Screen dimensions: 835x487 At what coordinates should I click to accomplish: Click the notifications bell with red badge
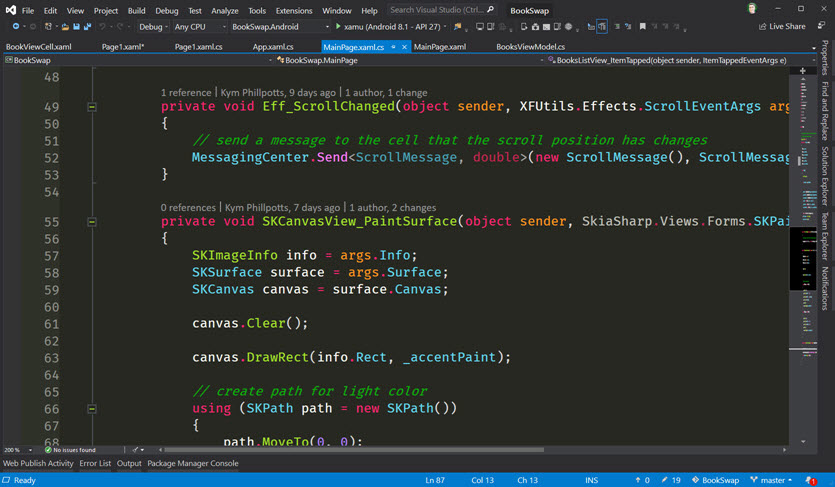pyautogui.click(x=811, y=480)
